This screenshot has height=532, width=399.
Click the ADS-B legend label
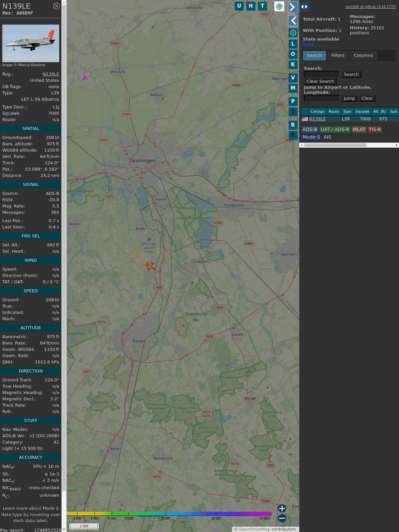310,130
